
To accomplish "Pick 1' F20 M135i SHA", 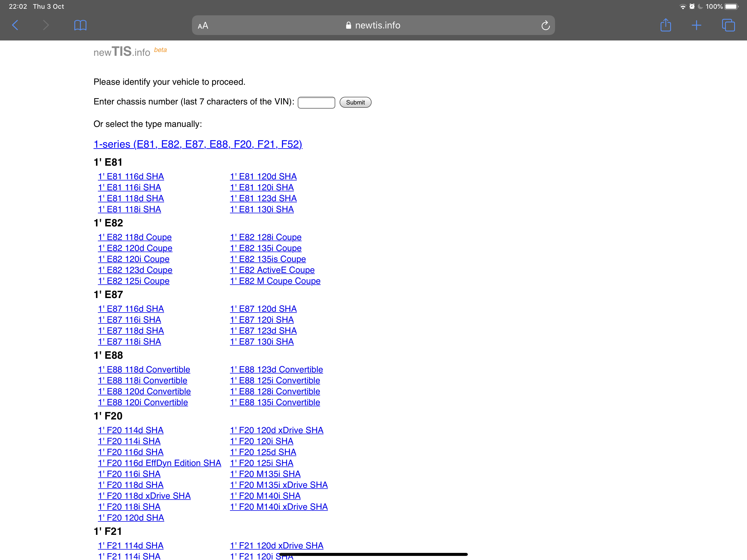I will (x=265, y=474).
